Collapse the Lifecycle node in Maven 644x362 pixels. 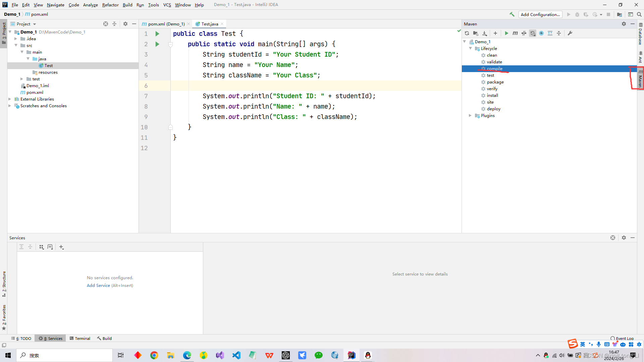[471, 48]
